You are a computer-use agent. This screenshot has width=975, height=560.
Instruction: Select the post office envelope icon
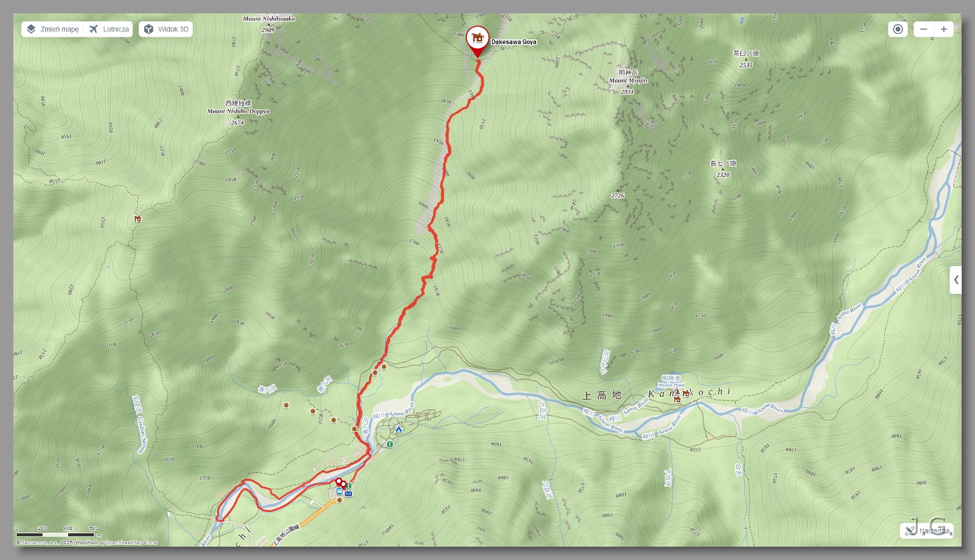pyautogui.click(x=348, y=494)
